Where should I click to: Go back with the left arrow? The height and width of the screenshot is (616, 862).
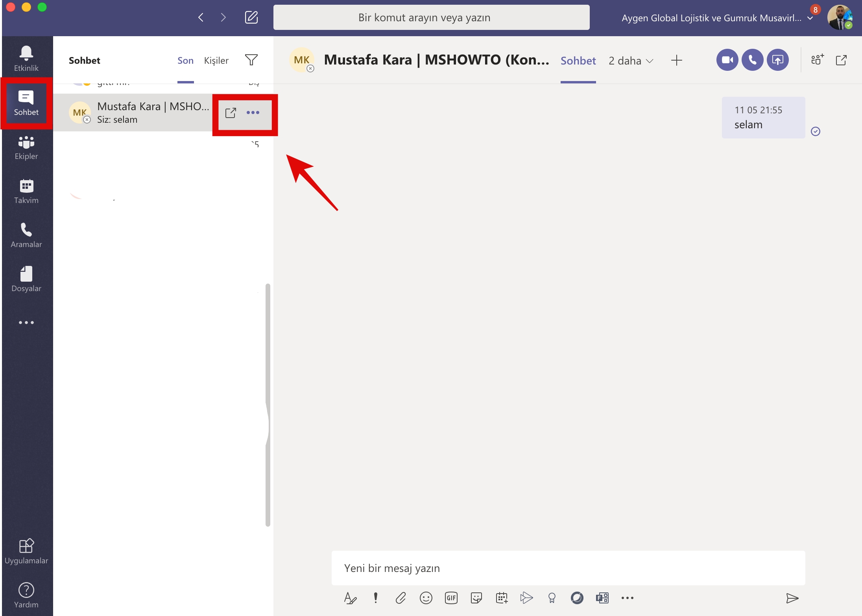(x=201, y=17)
